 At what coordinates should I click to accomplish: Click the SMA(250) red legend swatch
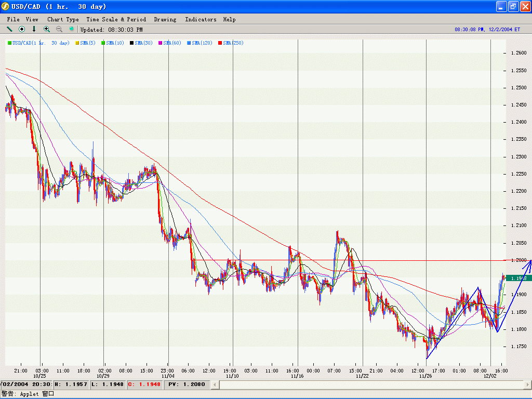click(x=220, y=43)
